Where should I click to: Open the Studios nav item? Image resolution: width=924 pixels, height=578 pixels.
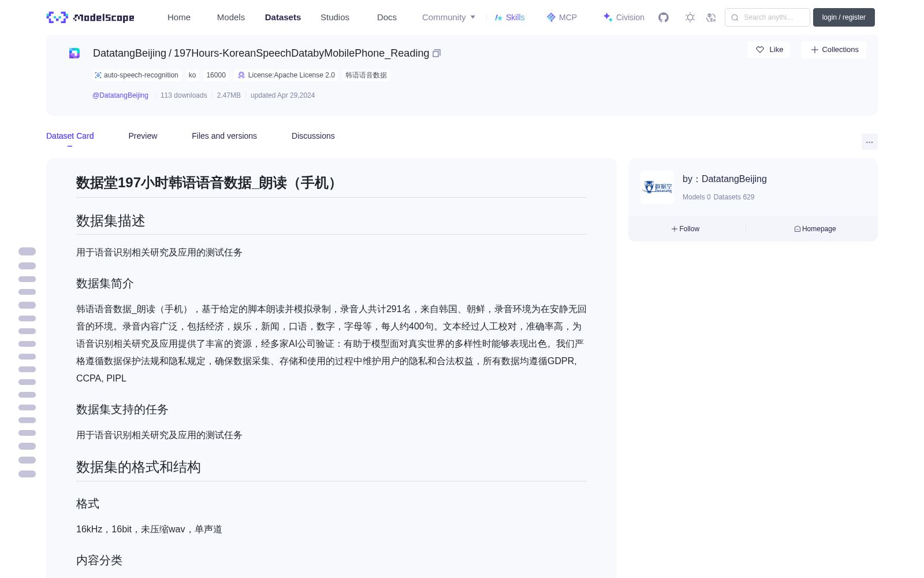click(x=335, y=17)
